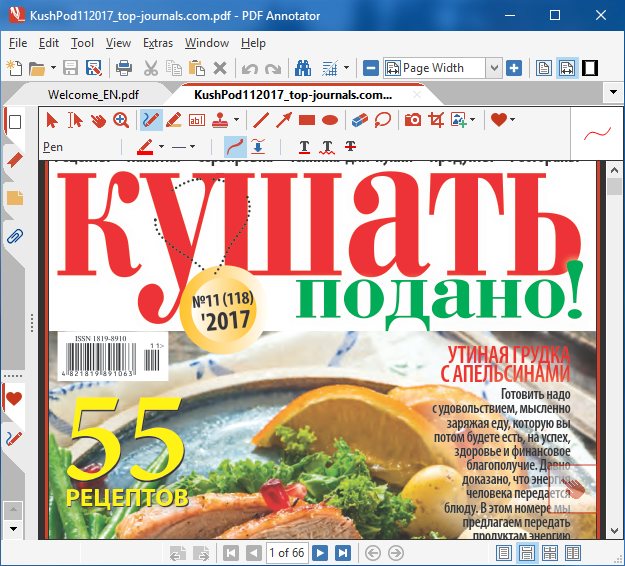Expand the annotation options dropdown arrow
Image resolution: width=625 pixels, height=566 pixels.
tap(346, 67)
